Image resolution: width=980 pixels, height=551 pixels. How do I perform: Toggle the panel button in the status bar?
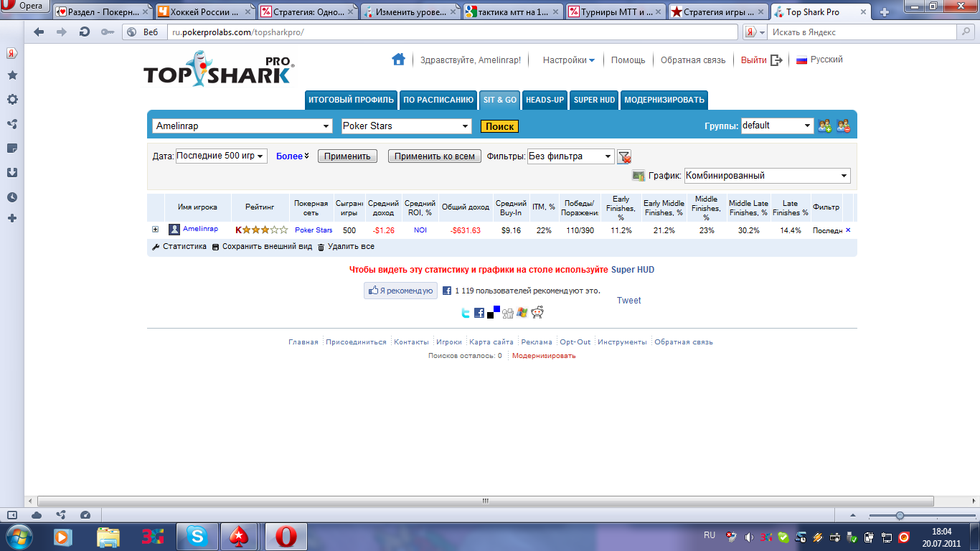(x=12, y=515)
